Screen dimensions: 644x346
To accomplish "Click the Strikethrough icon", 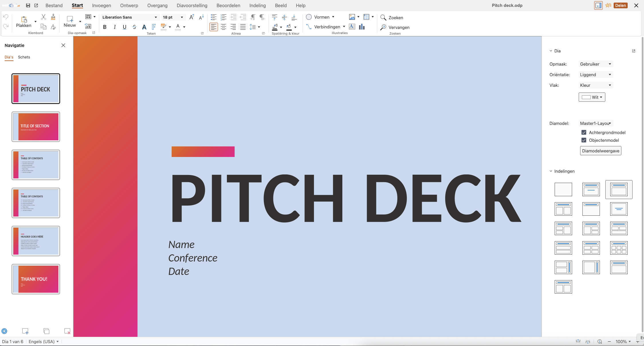I will pos(134,27).
